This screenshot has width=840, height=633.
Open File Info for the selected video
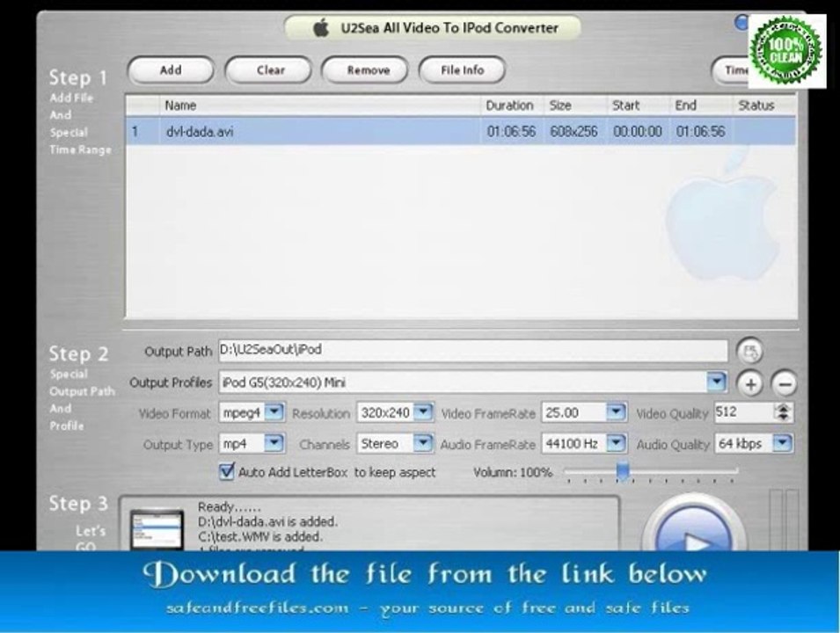462,70
